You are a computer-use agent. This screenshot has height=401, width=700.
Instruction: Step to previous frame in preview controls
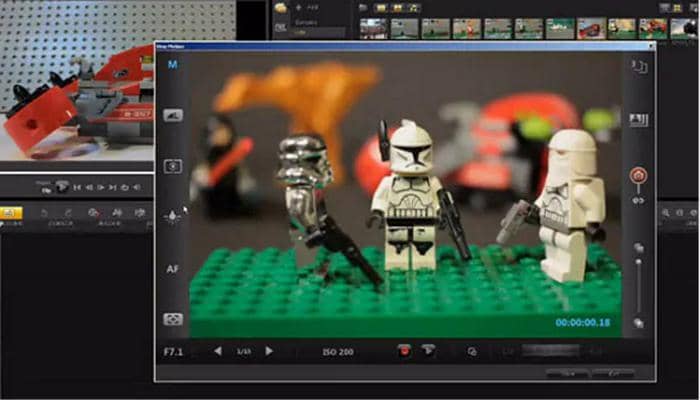click(89, 188)
